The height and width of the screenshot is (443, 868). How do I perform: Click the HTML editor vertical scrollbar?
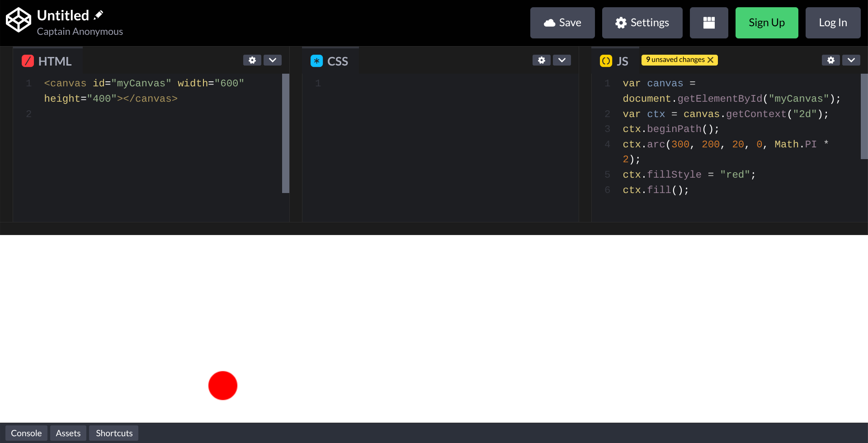286,133
